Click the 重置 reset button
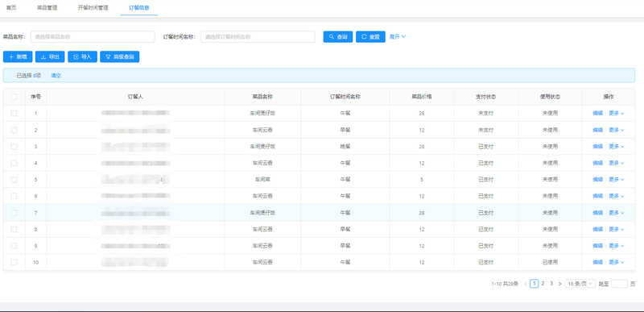The height and width of the screenshot is (312, 644). [x=370, y=36]
